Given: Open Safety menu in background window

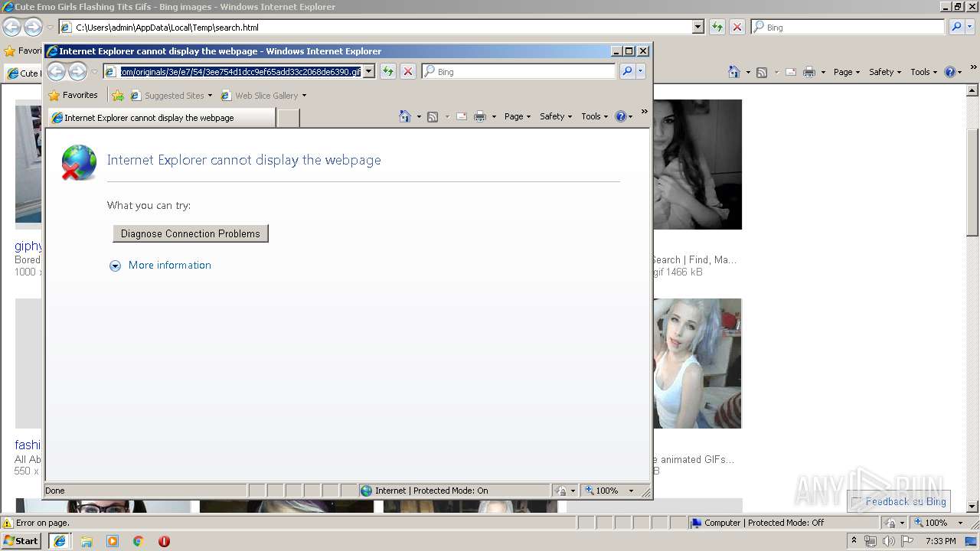Looking at the screenshot, I should (x=885, y=72).
